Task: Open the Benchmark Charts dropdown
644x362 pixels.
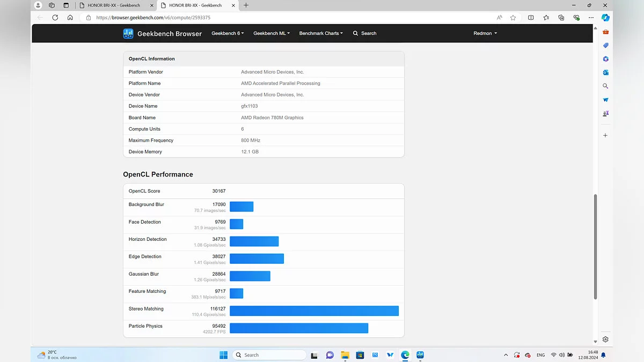Action: point(320,33)
